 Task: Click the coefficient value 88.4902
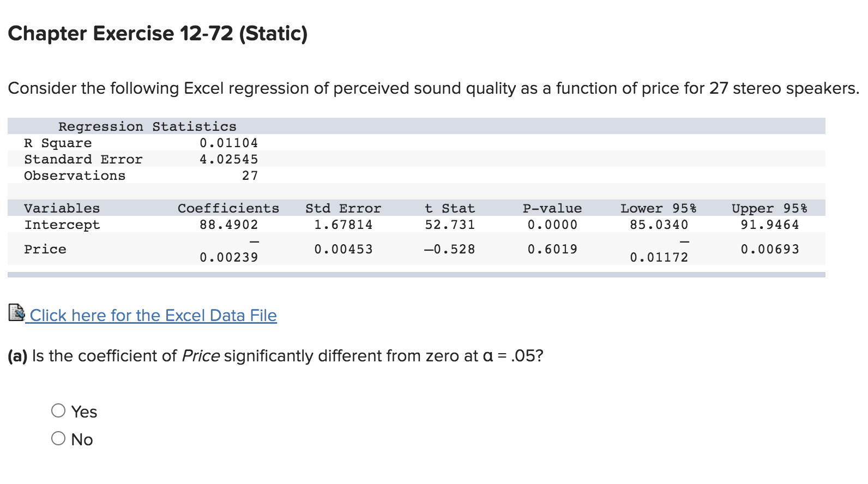[229, 224]
